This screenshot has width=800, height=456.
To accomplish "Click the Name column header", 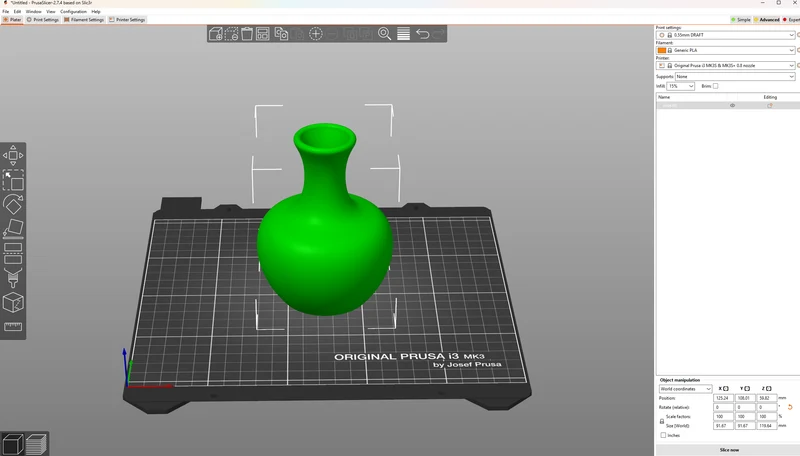I will (x=664, y=97).
